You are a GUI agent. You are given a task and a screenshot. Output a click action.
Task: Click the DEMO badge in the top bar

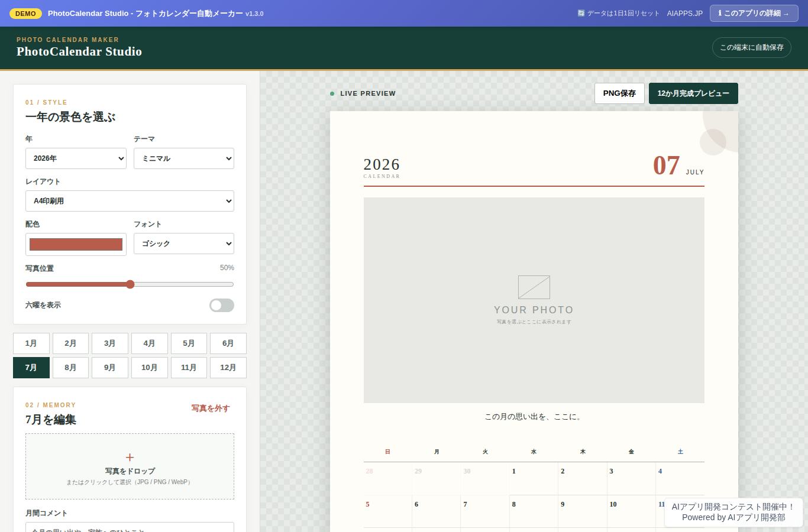(x=25, y=14)
